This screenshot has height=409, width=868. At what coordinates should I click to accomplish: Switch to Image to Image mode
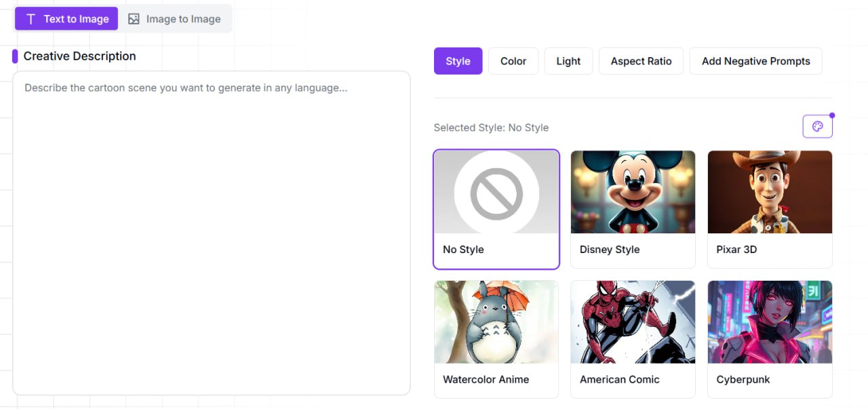pyautogui.click(x=175, y=19)
